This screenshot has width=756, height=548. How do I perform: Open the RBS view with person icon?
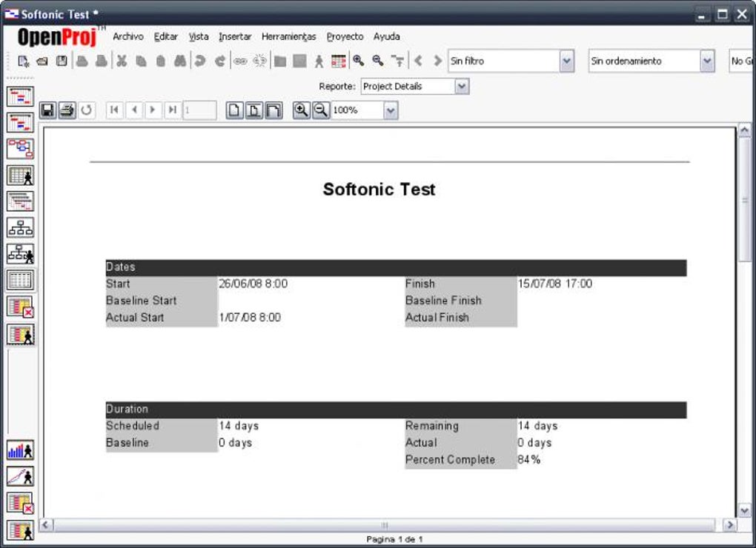[x=20, y=253]
